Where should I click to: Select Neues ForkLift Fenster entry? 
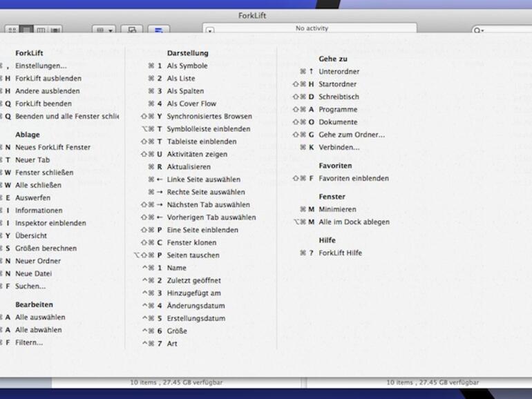pos(53,147)
